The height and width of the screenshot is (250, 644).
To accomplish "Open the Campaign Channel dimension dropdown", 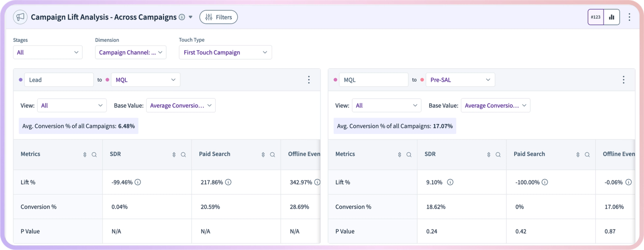I will click(x=131, y=52).
